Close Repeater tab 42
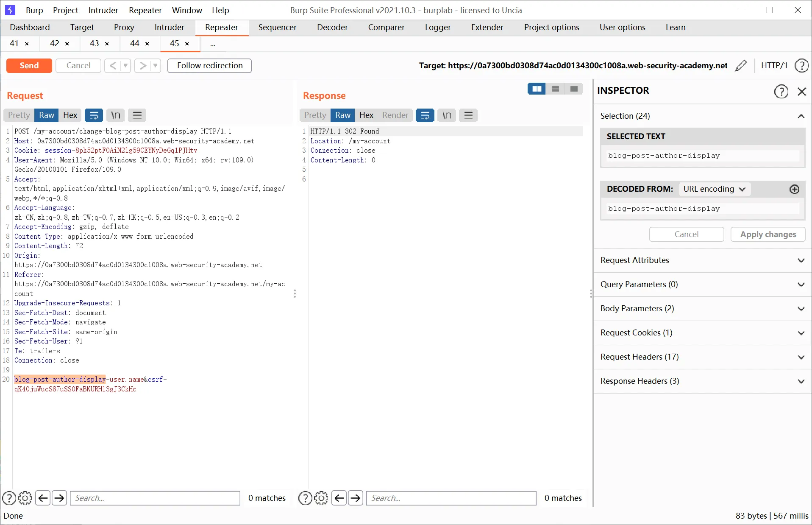 pos(67,44)
